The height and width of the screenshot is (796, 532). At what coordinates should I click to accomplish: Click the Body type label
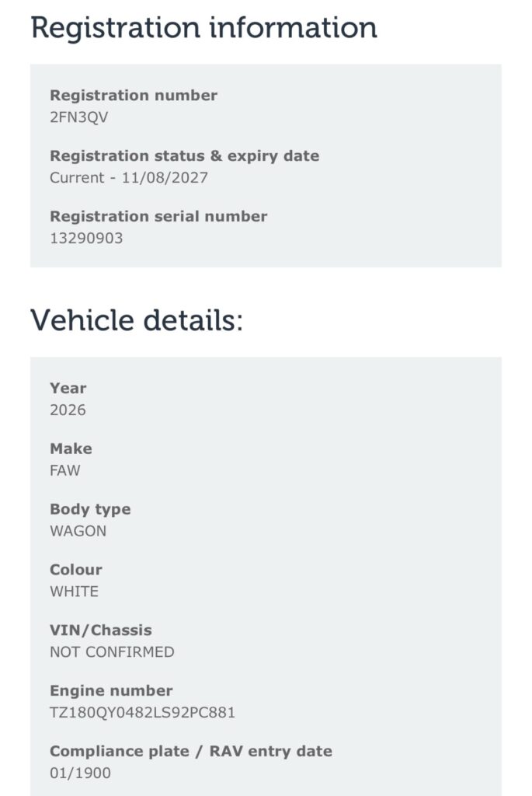click(90, 509)
